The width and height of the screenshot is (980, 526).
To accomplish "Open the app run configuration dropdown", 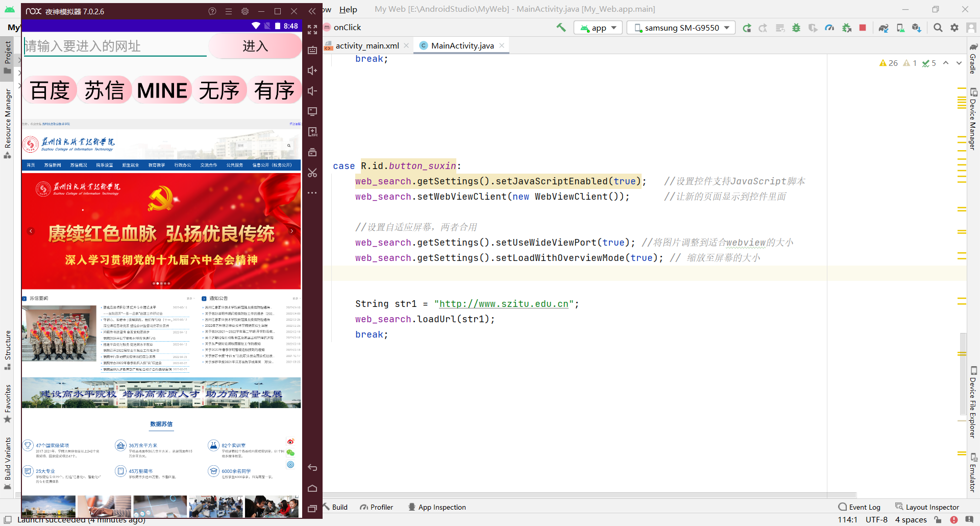I will click(x=598, y=28).
